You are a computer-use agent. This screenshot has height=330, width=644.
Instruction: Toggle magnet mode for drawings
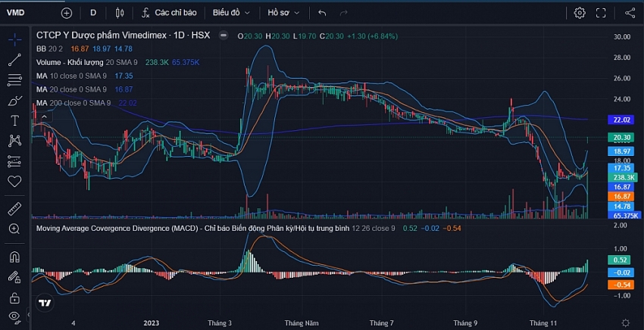[14, 257]
